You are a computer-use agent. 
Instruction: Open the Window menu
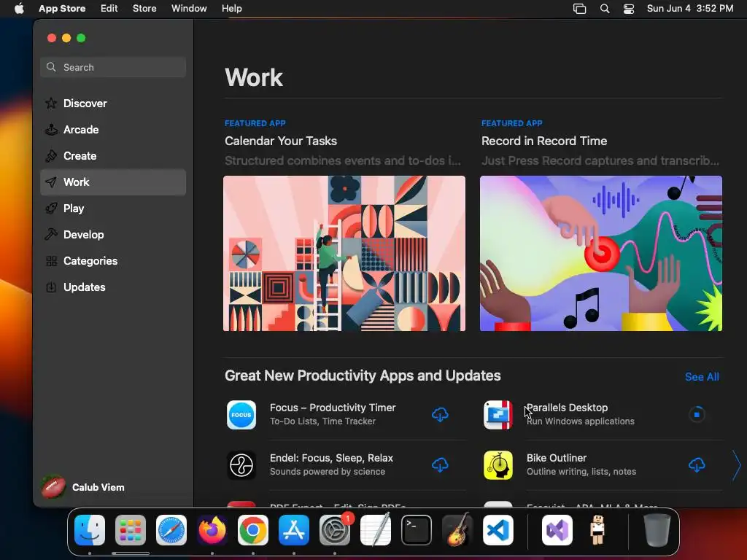click(x=189, y=8)
